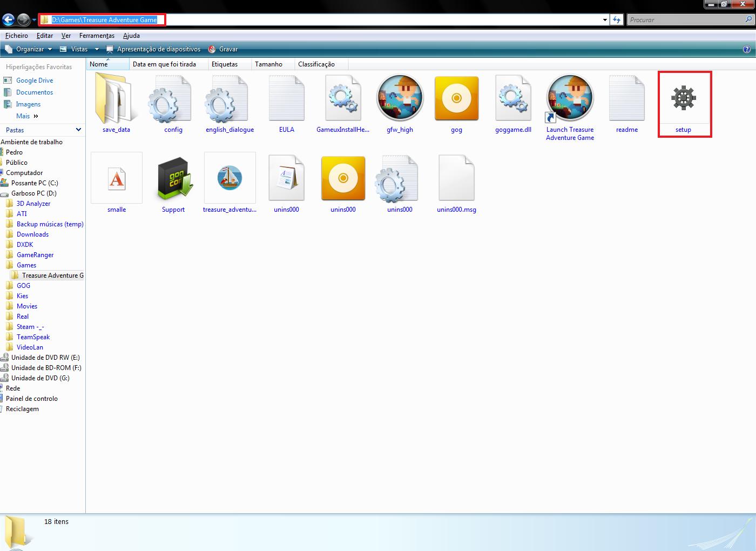The height and width of the screenshot is (551, 756).
Task: Select the Games folder in tree
Action: click(x=26, y=265)
